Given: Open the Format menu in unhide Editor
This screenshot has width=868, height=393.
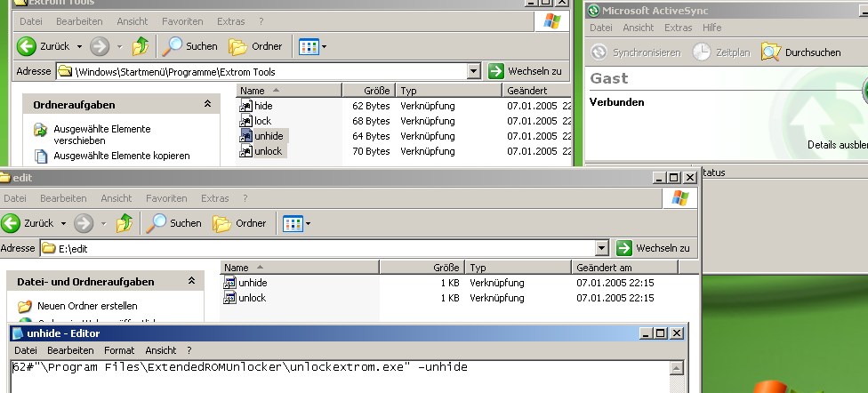Looking at the screenshot, I should click(119, 350).
